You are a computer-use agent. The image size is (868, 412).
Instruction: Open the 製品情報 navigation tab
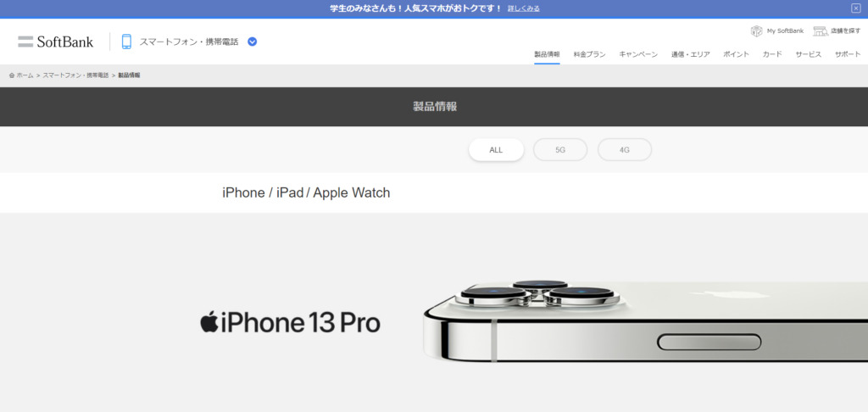[x=547, y=54]
